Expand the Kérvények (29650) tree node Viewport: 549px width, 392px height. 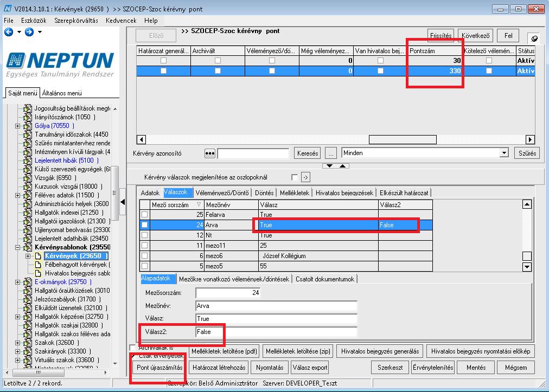coord(28,256)
